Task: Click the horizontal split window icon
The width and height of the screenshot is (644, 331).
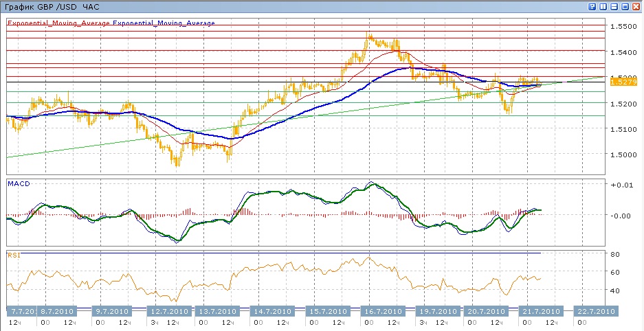Action: pyautogui.click(x=614, y=6)
